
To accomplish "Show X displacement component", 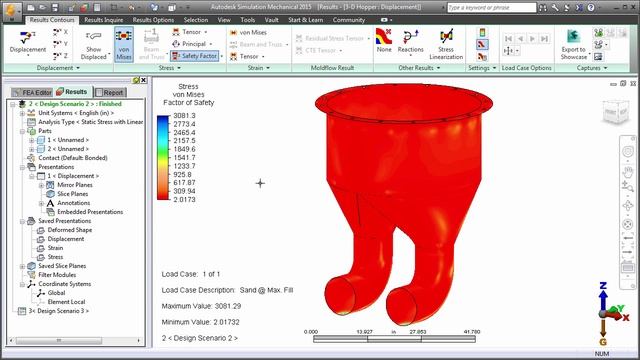I will pos(60,32).
